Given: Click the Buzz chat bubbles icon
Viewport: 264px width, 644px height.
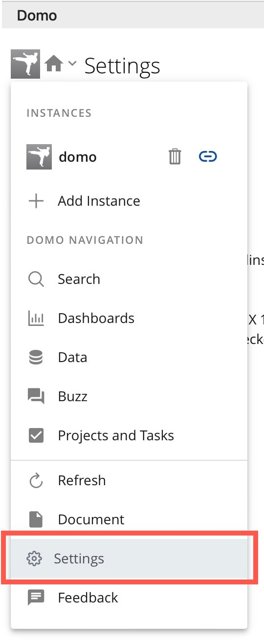Looking at the screenshot, I should click(36, 396).
